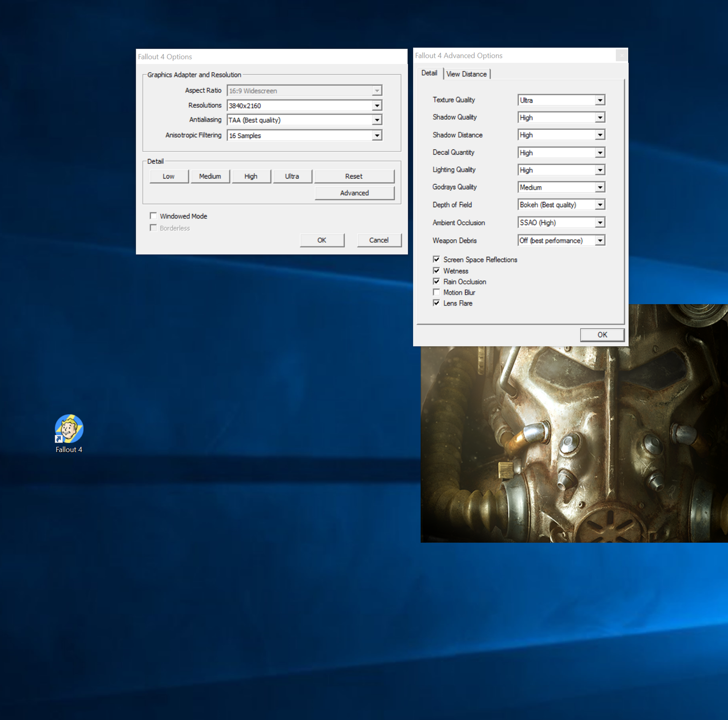The width and height of the screenshot is (728, 720).
Task: Expand the Resolutions dropdown
Action: 377,106
